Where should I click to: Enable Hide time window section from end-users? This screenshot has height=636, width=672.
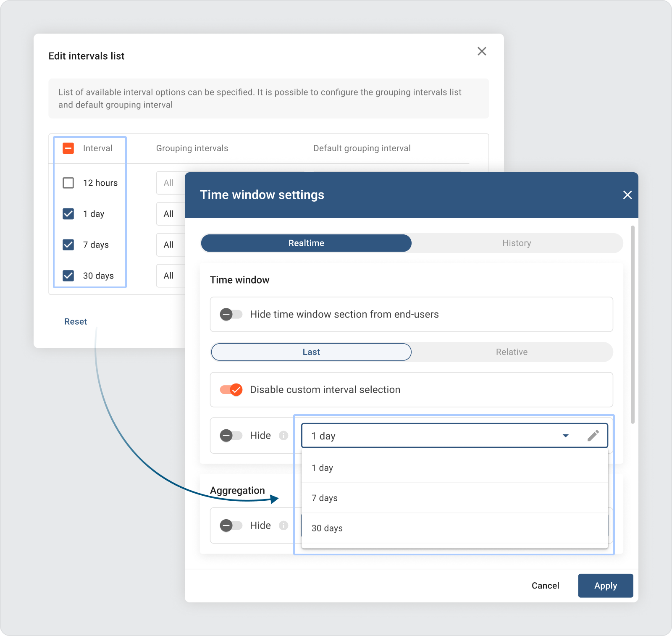click(x=231, y=315)
